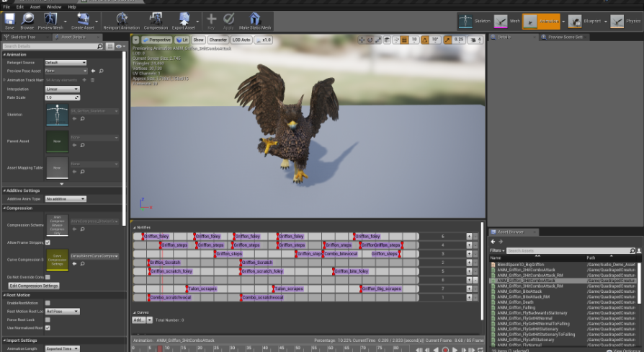Click the property matrix grid icon in details
The image size is (644, 352).
(x=109, y=46)
